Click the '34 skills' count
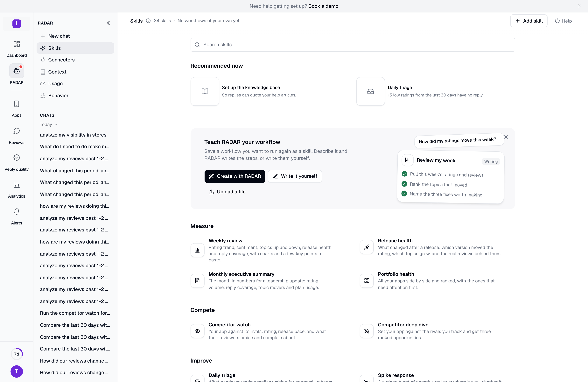588x382 pixels. point(162,21)
